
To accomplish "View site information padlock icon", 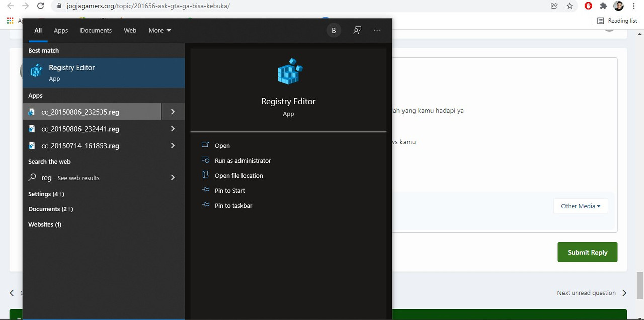I will 58,6.
